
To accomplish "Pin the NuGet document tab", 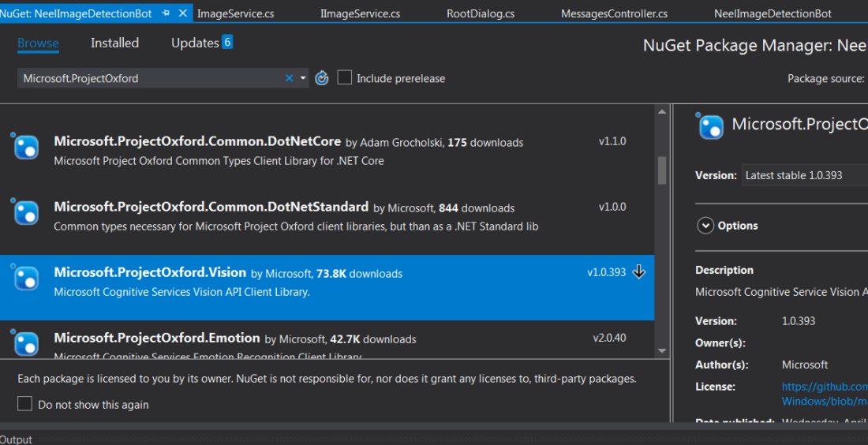I will [166, 13].
